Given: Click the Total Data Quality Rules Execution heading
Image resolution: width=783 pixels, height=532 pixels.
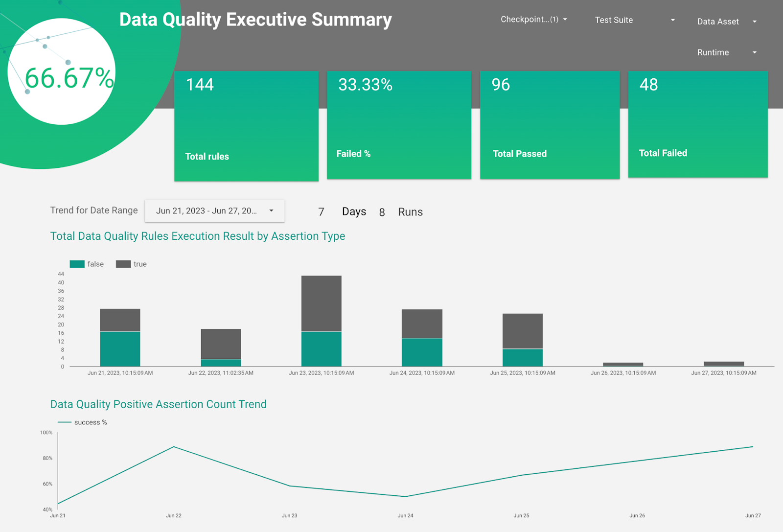Looking at the screenshot, I should (x=198, y=236).
